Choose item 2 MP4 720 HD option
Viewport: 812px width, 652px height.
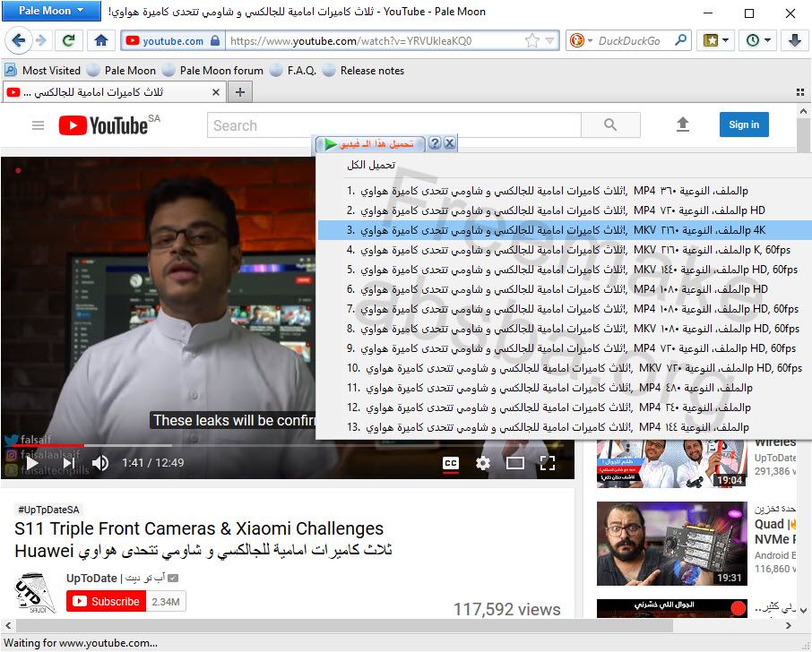click(x=565, y=210)
